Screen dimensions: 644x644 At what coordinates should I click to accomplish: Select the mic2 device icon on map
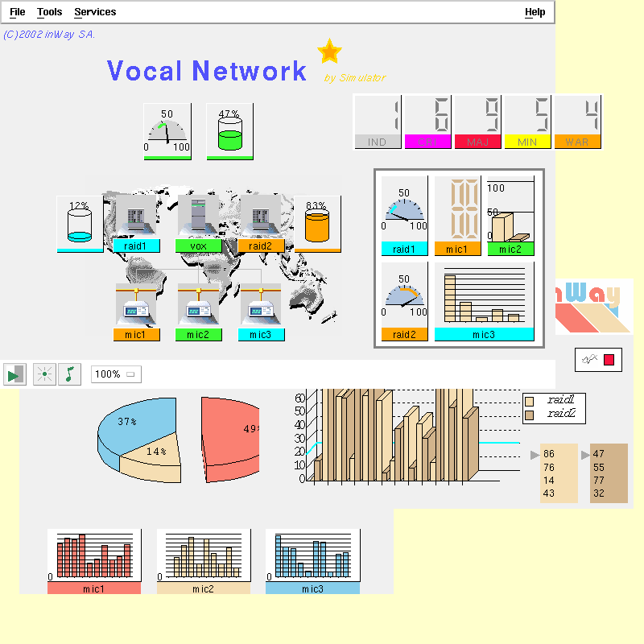198,305
